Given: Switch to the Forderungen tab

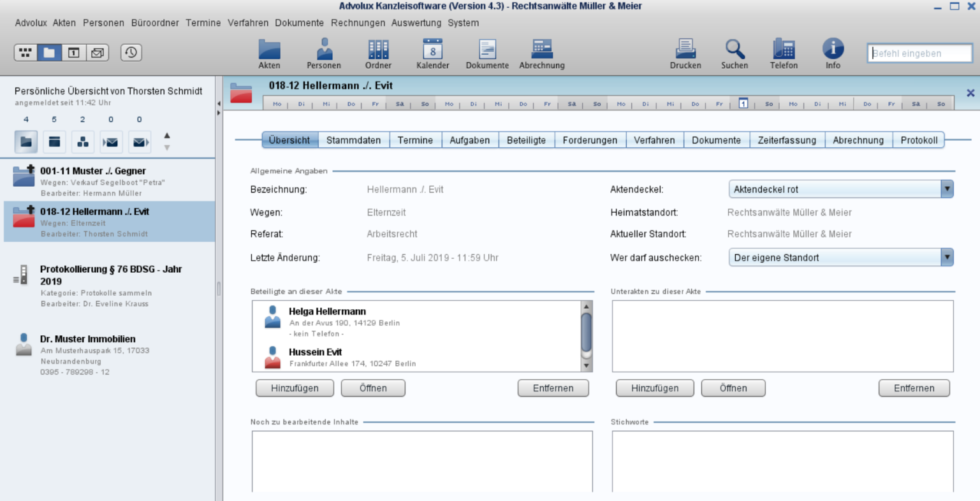Looking at the screenshot, I should [590, 140].
